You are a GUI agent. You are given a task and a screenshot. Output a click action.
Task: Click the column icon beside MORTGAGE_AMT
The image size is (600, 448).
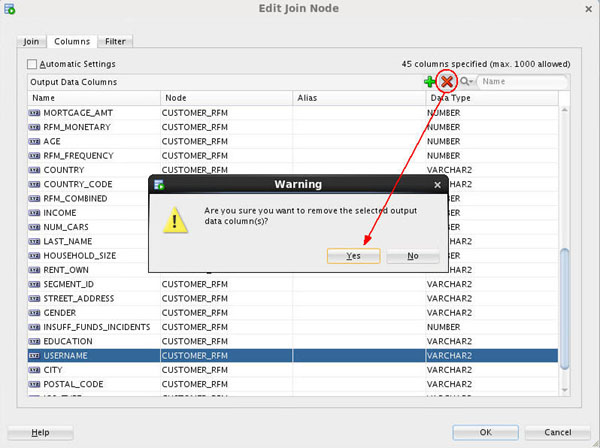(x=34, y=113)
